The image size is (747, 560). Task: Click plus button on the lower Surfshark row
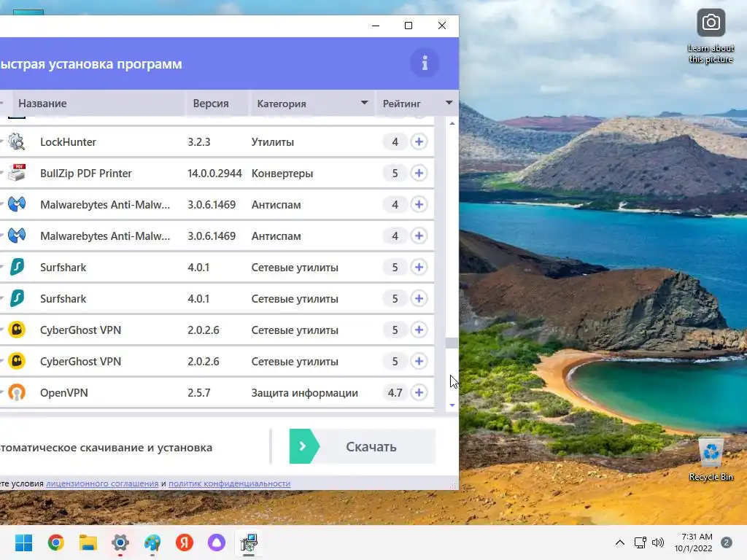click(x=419, y=298)
